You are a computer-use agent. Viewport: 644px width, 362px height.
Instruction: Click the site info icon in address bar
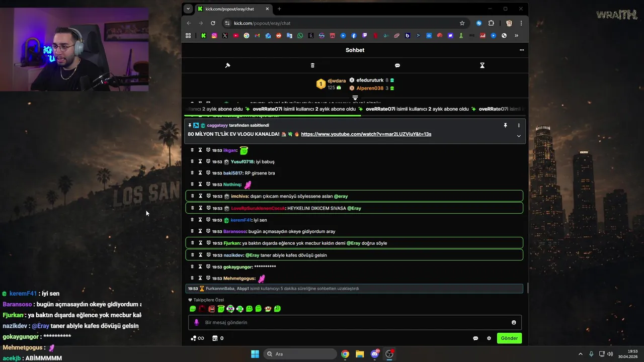(x=227, y=23)
